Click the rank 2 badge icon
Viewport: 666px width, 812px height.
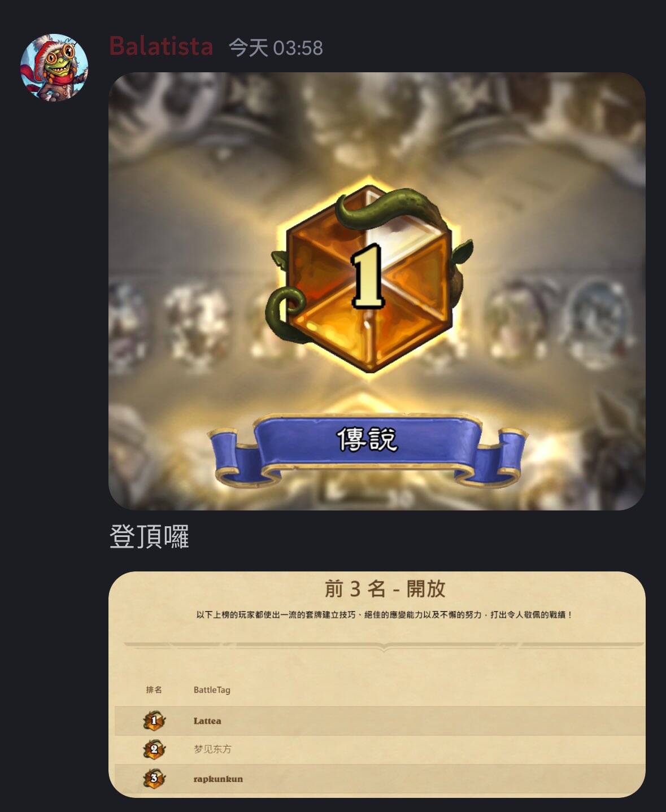(154, 749)
